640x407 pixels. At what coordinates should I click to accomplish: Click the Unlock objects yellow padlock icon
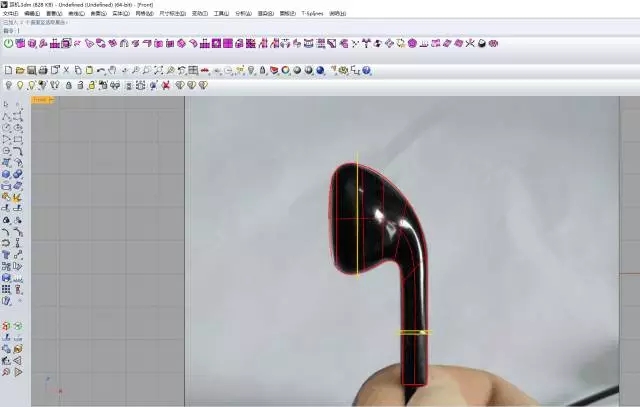click(92, 85)
